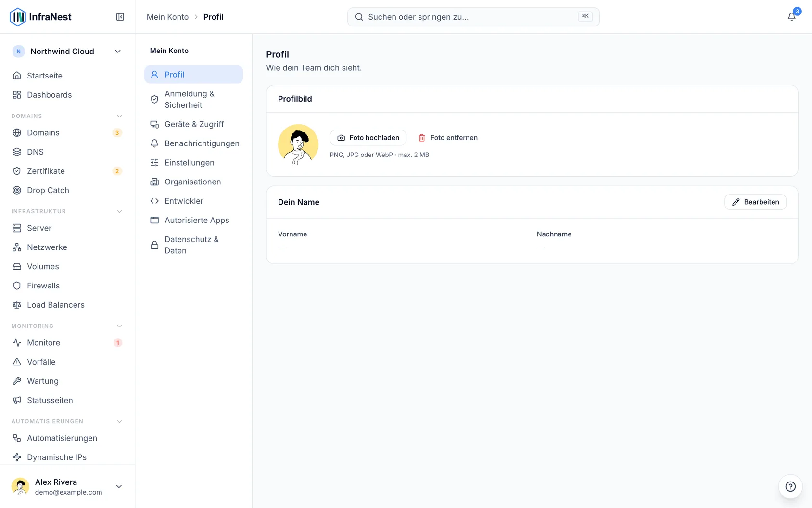The image size is (812, 508).
Task: Click the Netzwerke network icon
Action: (17, 247)
